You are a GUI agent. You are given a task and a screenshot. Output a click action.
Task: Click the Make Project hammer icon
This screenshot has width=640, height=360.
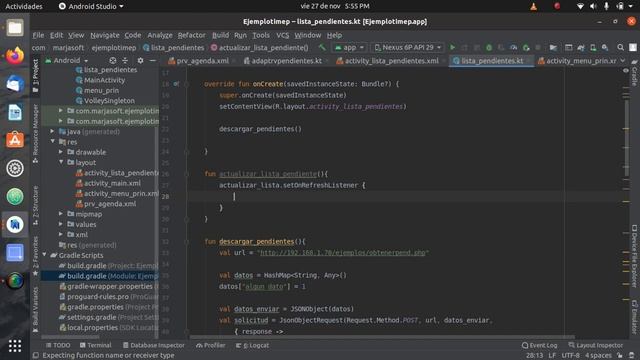pyautogui.click(x=322, y=47)
